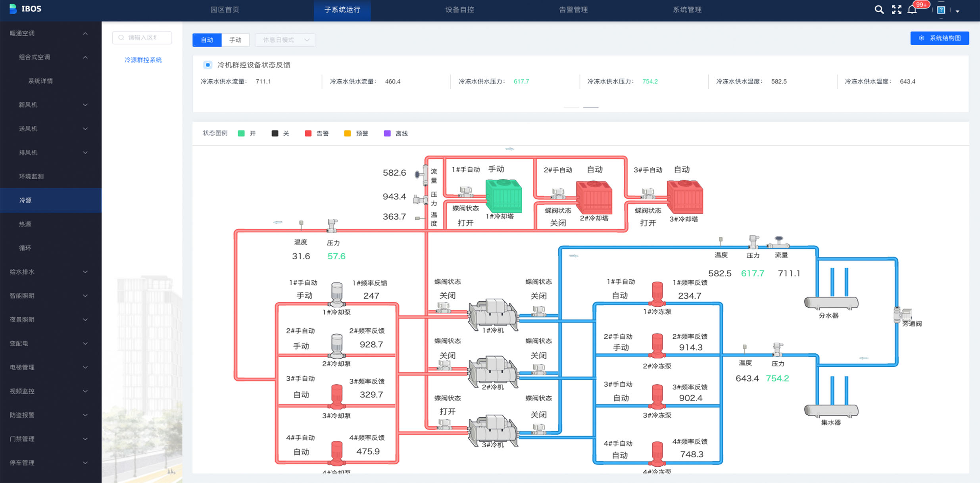Open the 冷源群控系统 link
Screen dimensions: 980x483
point(143,60)
